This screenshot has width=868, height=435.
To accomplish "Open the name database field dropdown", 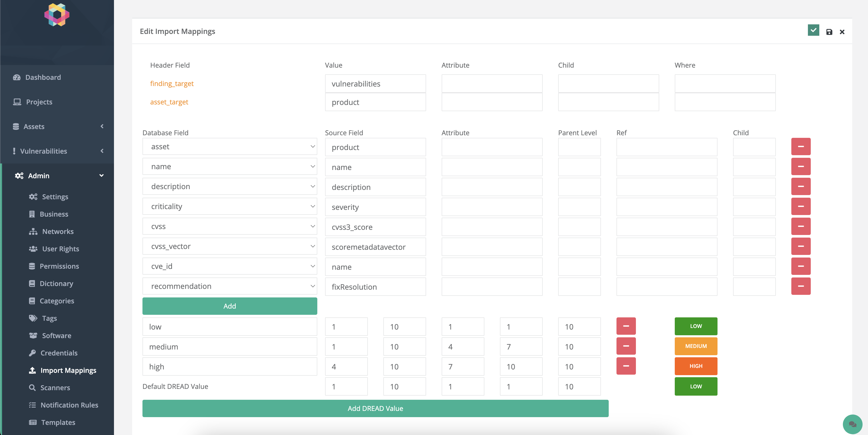I will 229,166.
